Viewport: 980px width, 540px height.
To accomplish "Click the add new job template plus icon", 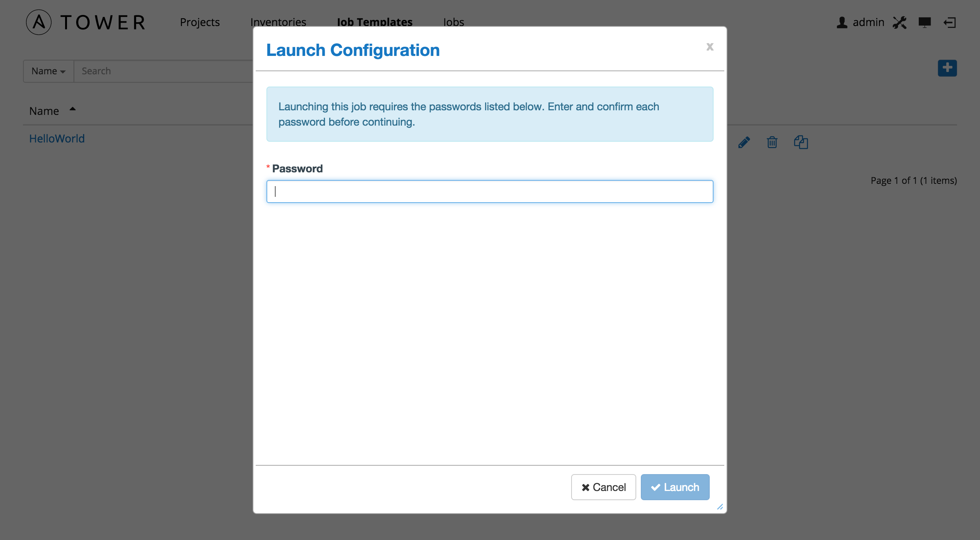I will [x=947, y=67].
